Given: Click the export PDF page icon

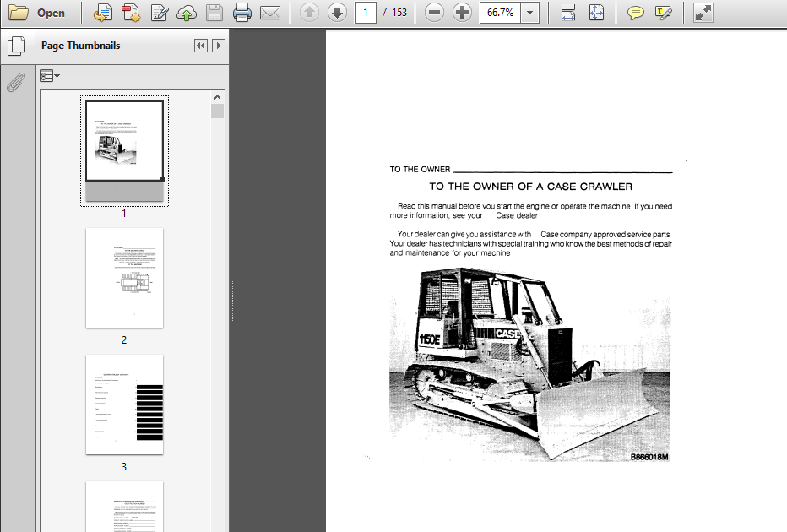Looking at the screenshot, I should point(103,13).
